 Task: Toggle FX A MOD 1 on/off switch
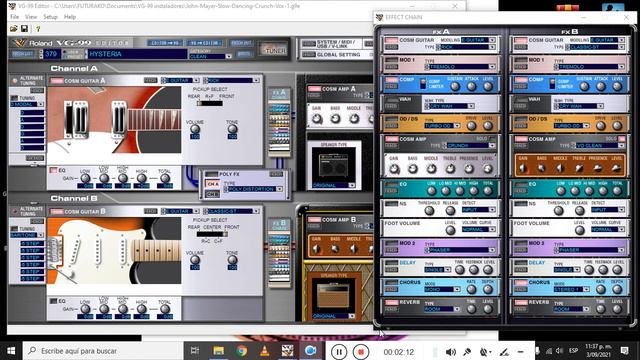[x=391, y=60]
